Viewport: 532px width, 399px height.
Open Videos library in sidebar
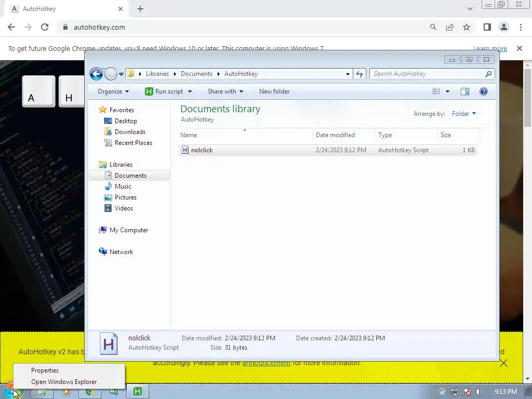click(x=124, y=208)
